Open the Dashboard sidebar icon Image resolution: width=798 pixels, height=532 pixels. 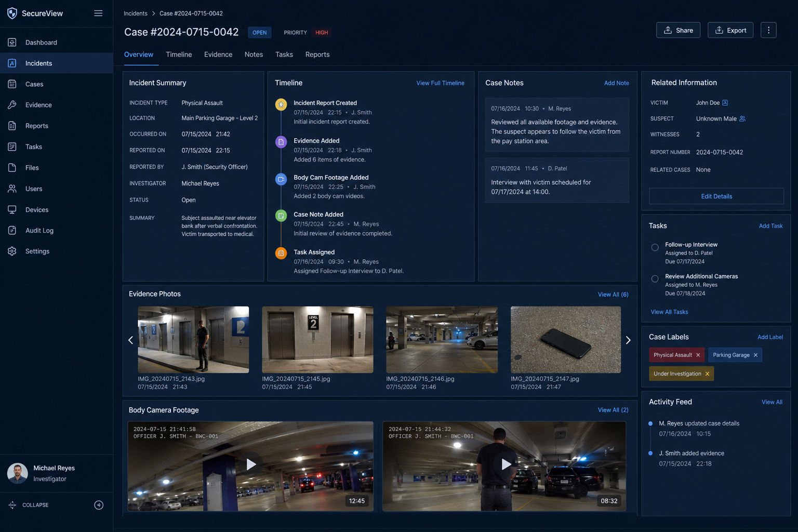pyautogui.click(x=12, y=42)
